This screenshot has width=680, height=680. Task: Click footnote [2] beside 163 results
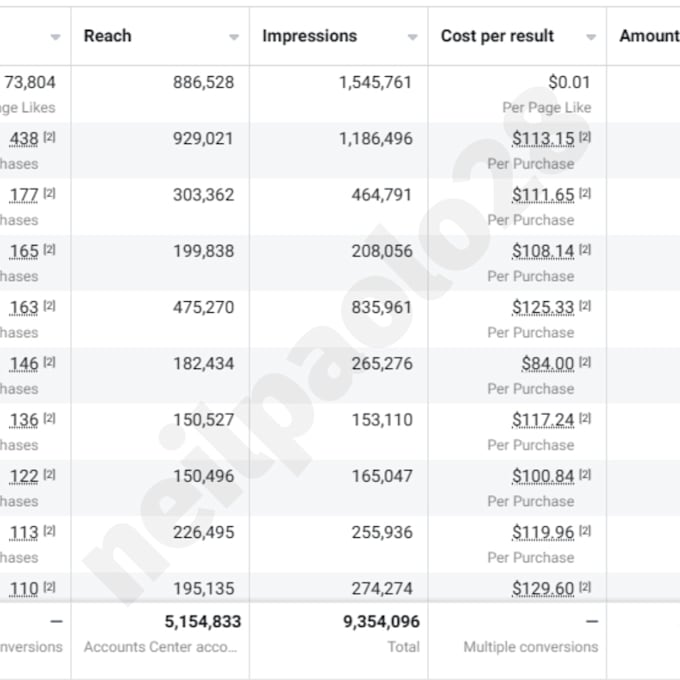point(49,306)
